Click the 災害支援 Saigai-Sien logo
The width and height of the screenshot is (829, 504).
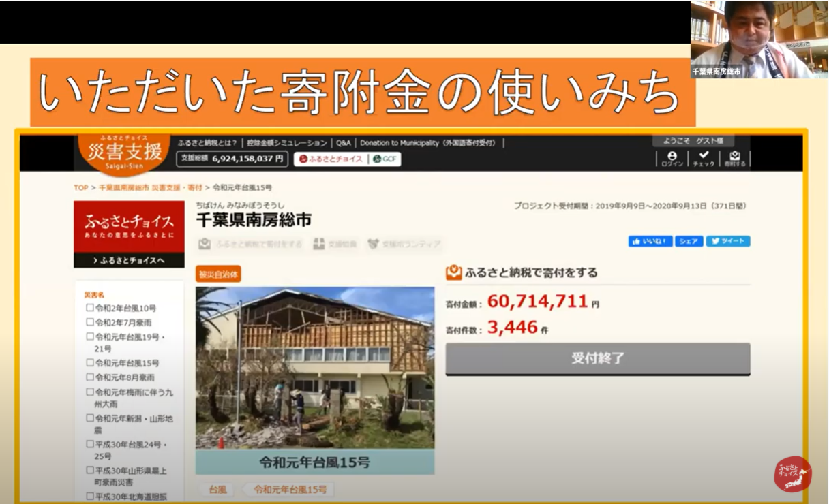(120, 153)
